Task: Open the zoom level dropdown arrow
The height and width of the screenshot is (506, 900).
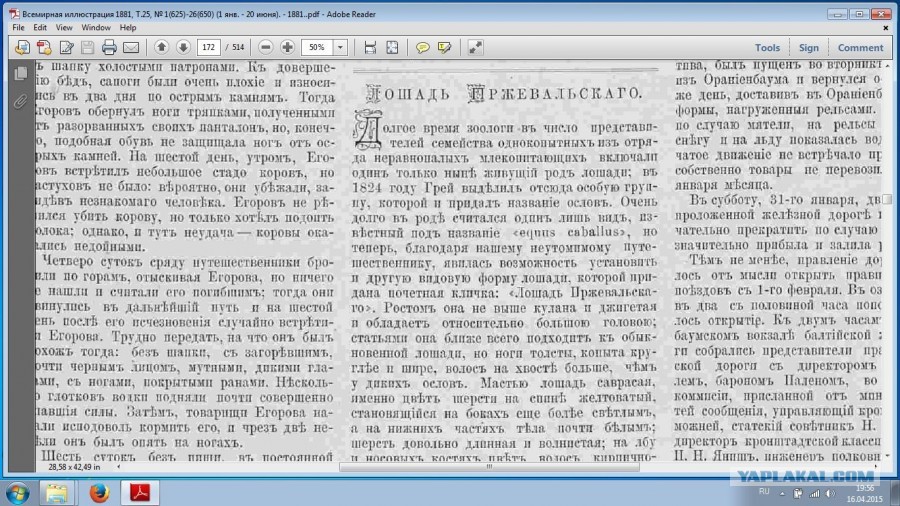Action: tap(340, 47)
